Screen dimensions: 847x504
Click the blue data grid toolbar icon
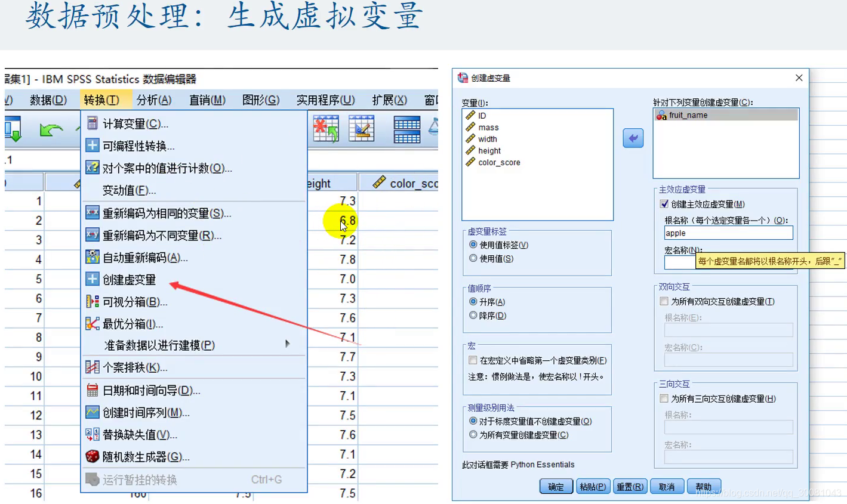pyautogui.click(x=406, y=129)
